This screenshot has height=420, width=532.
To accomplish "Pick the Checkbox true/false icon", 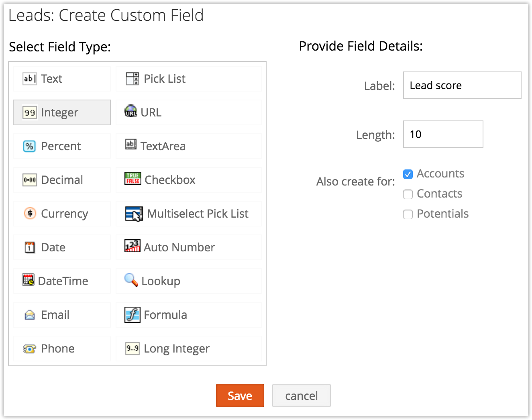I will [x=132, y=178].
